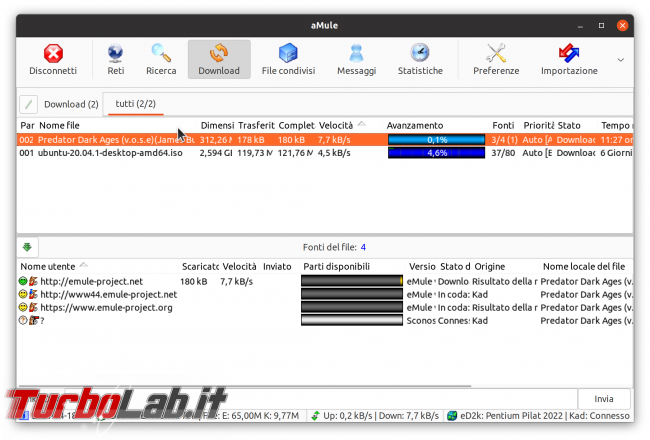This screenshot has width=650, height=440.
Task: Select the Download toolbar button
Action: (x=219, y=60)
